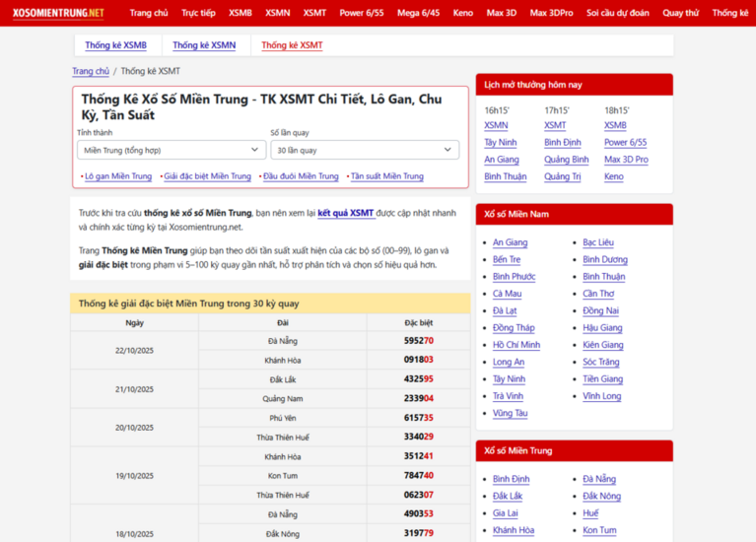Open the Thống kê XSMT tab

click(292, 45)
